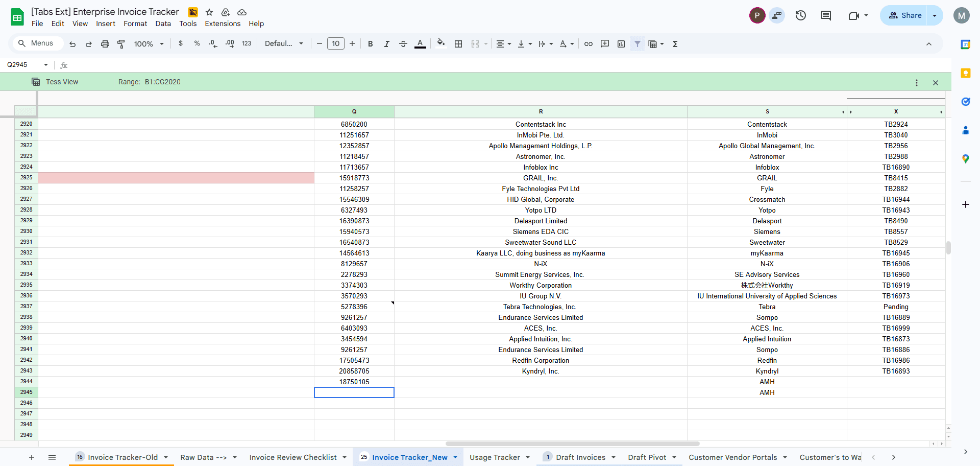Screen dimensions: 980x466
Task: Toggle strikethrough formatting
Action: pyautogui.click(x=403, y=44)
